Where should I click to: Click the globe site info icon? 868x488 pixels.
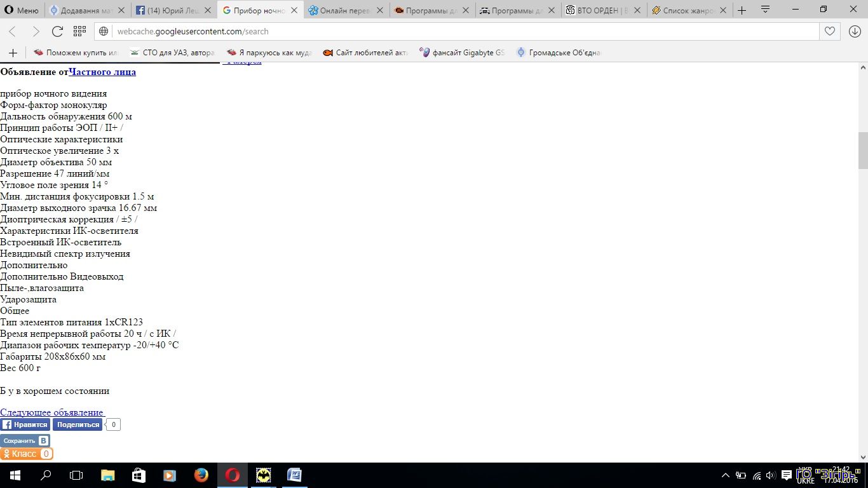(x=104, y=31)
